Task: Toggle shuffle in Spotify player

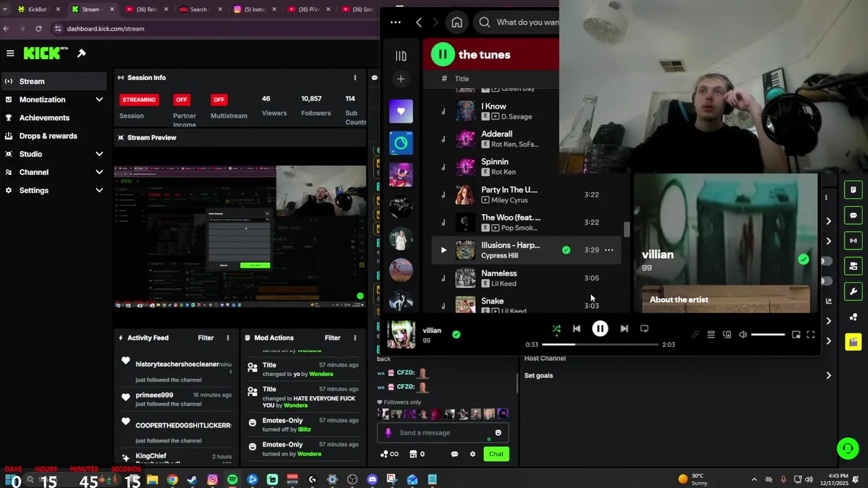Action: [x=556, y=329]
